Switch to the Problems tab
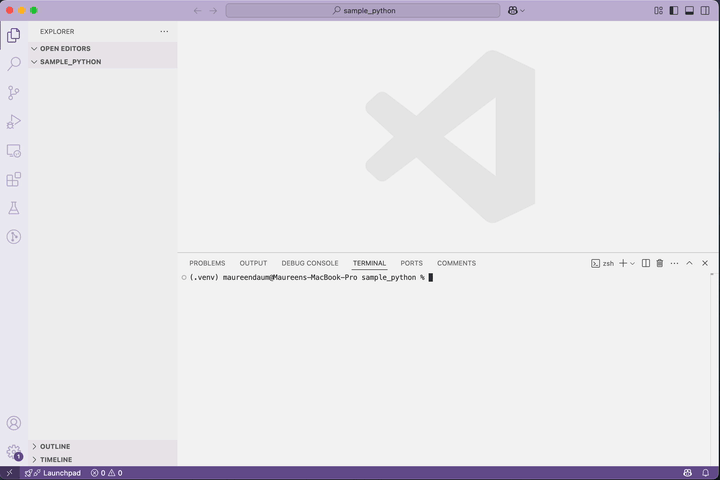720x480 pixels. 207,263
